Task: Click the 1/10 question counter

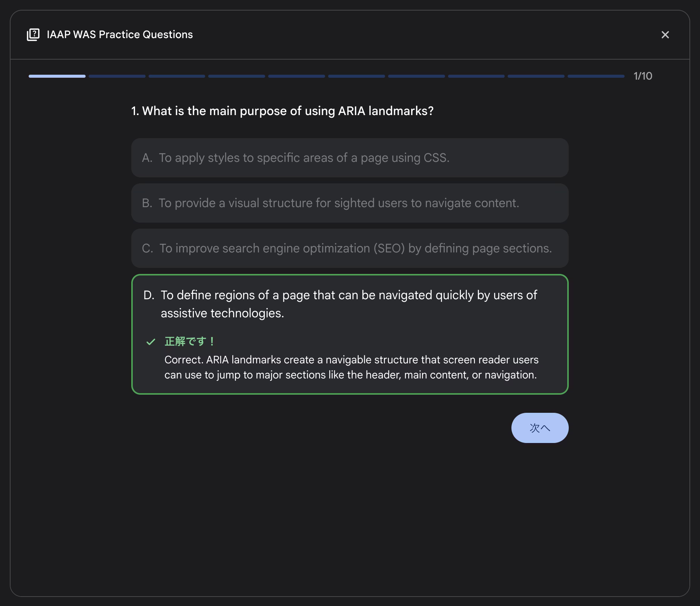Action: coord(643,76)
